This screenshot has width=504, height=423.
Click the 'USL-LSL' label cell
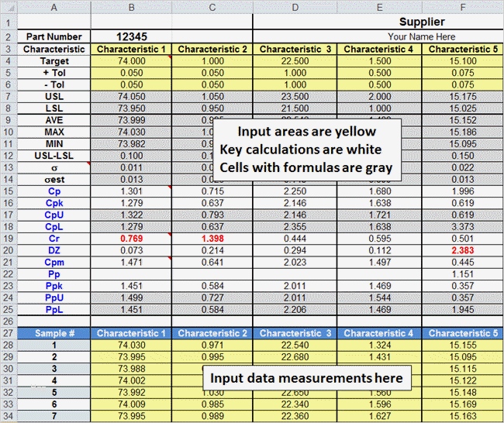point(54,156)
